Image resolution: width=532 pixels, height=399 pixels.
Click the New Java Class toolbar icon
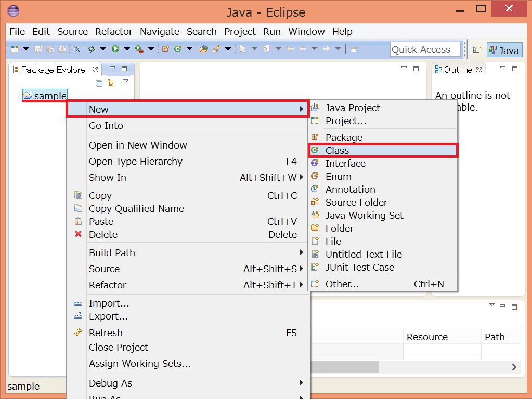click(x=178, y=49)
